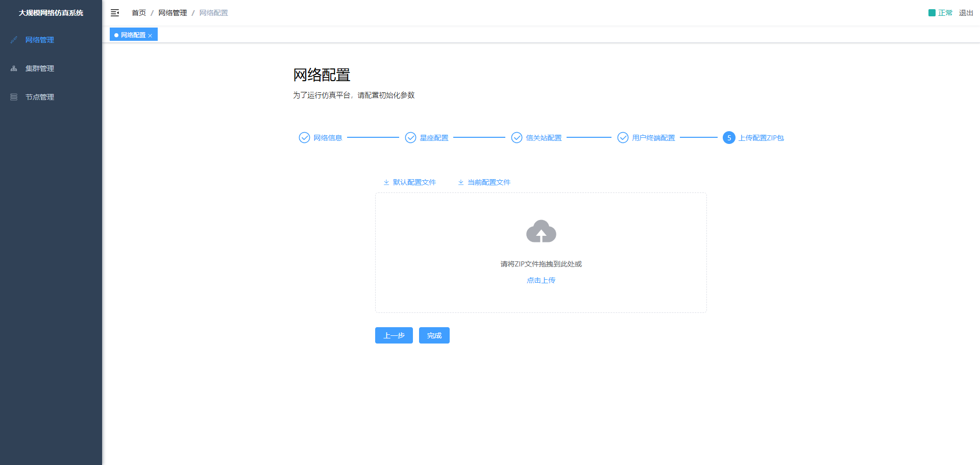Go back with the 上一步 button
The height and width of the screenshot is (465, 980).
pos(394,335)
